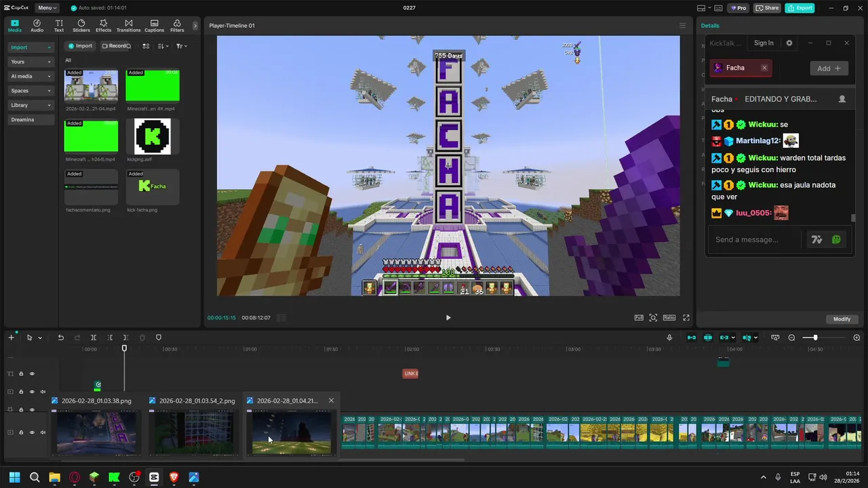Open the Details tab

pos(710,26)
